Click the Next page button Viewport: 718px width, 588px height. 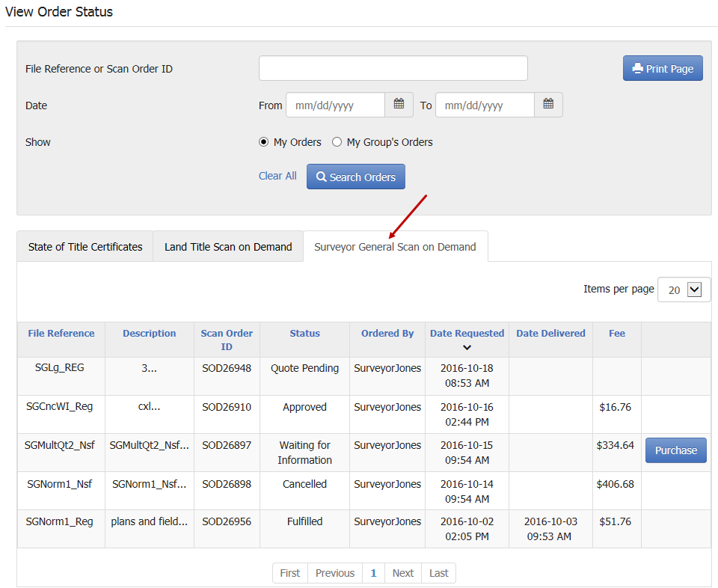[x=402, y=572]
